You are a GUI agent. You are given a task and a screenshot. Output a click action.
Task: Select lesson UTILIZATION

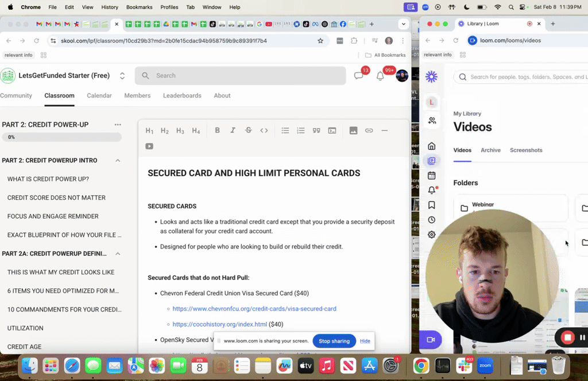25,328
